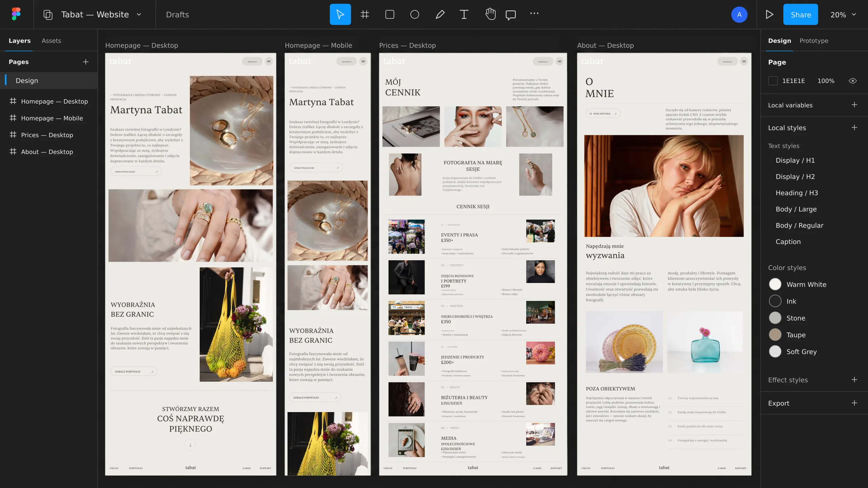
Task: Add a new page with the plus icon
Action: point(86,62)
